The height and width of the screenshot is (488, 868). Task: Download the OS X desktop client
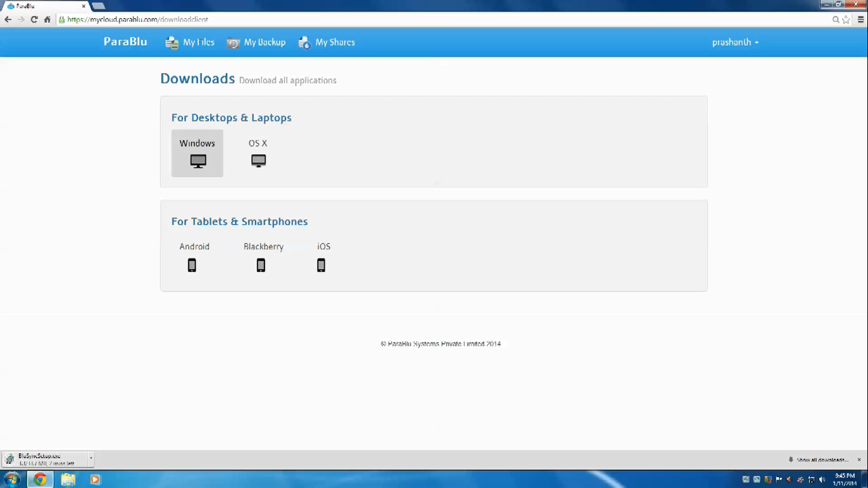(258, 153)
